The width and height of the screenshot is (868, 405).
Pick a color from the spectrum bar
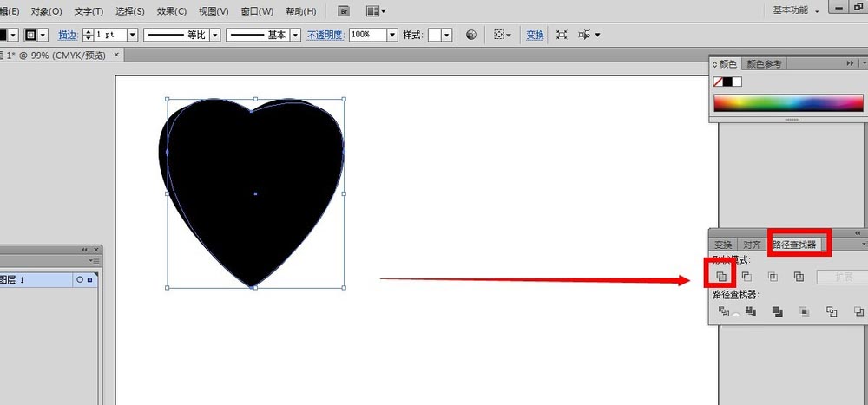(786, 103)
